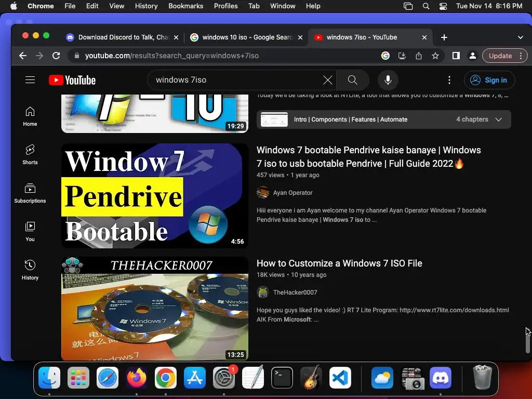Open the View menu
The image size is (532, 399).
pyautogui.click(x=116, y=6)
